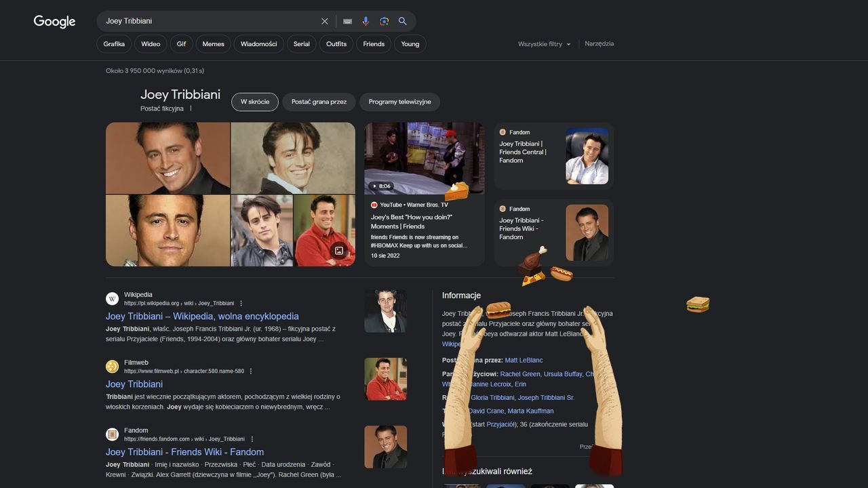Screen dimensions: 868x488
Task: Open Google Lens image search icon
Action: click(x=384, y=21)
